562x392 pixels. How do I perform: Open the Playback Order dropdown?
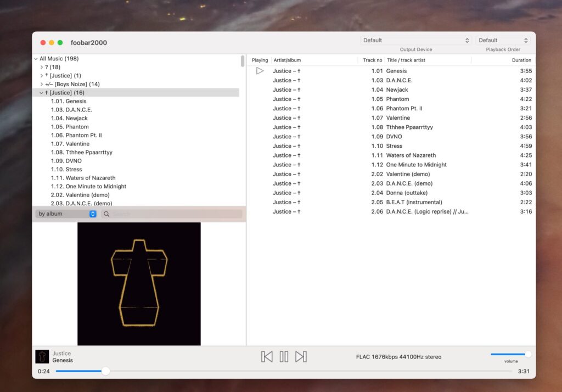(503, 40)
